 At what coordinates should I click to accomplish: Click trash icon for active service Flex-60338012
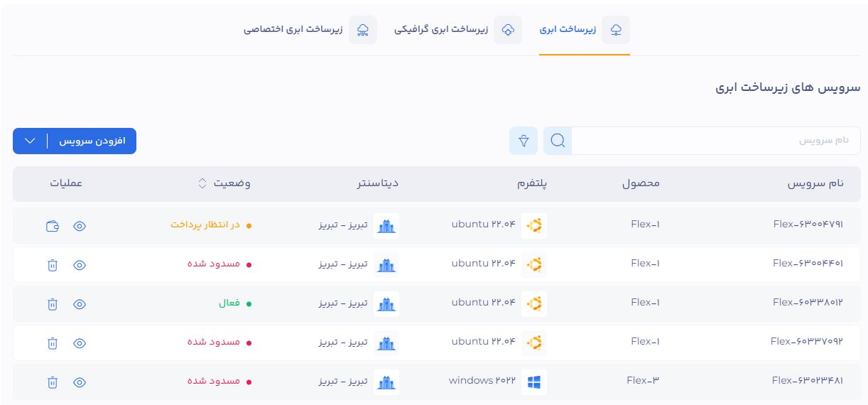(x=52, y=304)
